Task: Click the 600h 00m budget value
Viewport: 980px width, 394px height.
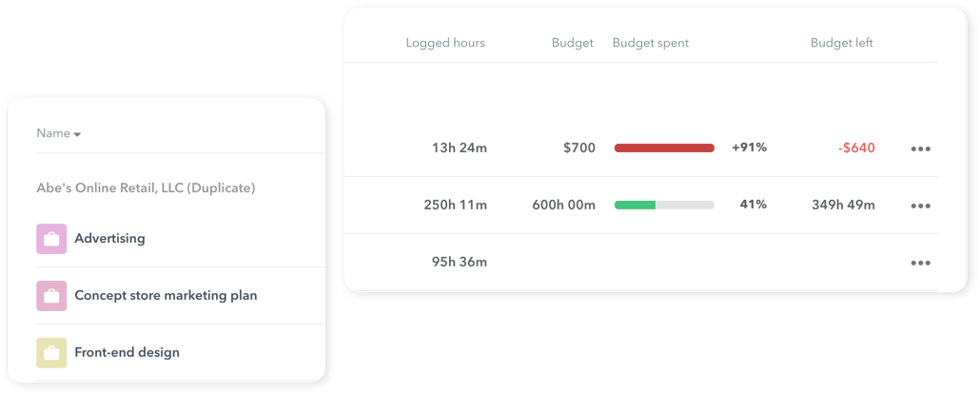Action: [x=564, y=205]
